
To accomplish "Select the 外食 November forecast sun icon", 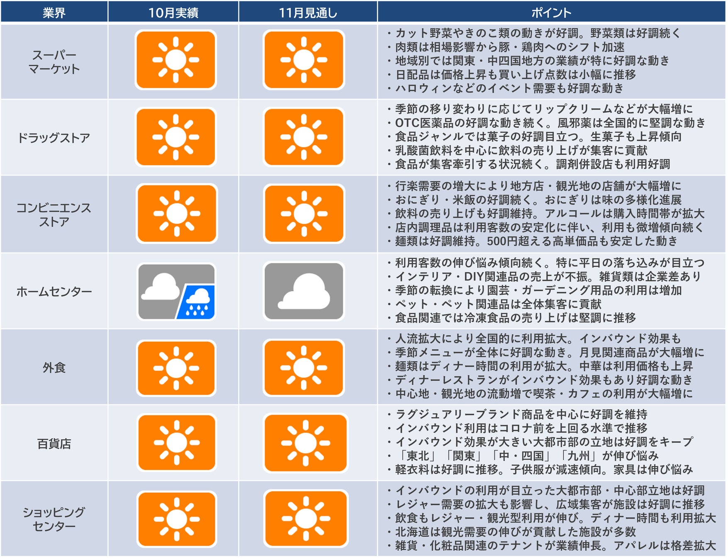I will click(x=304, y=368).
